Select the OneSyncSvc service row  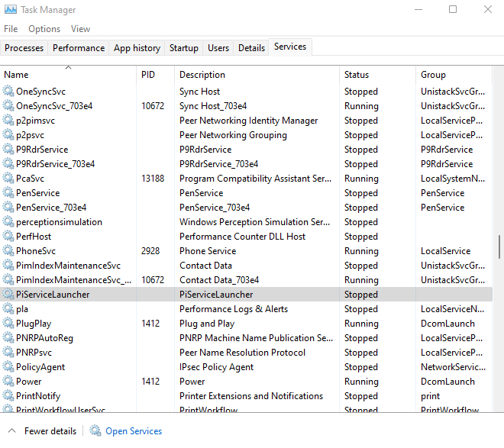point(246,92)
